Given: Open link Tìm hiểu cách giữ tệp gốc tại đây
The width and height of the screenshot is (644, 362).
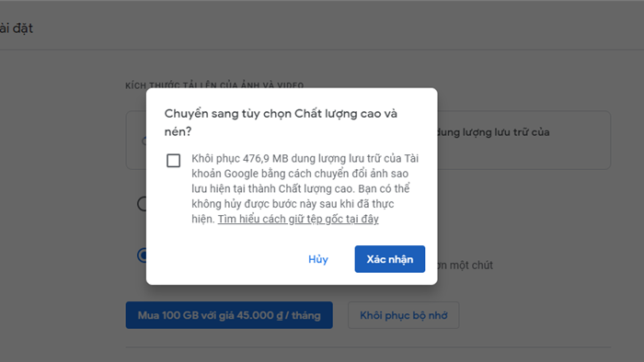Looking at the screenshot, I should click(298, 219).
